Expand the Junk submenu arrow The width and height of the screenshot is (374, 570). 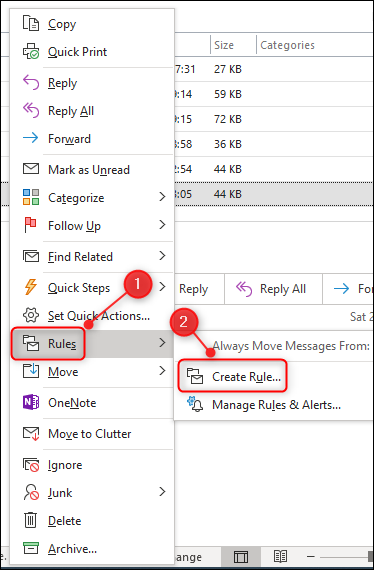(x=162, y=492)
